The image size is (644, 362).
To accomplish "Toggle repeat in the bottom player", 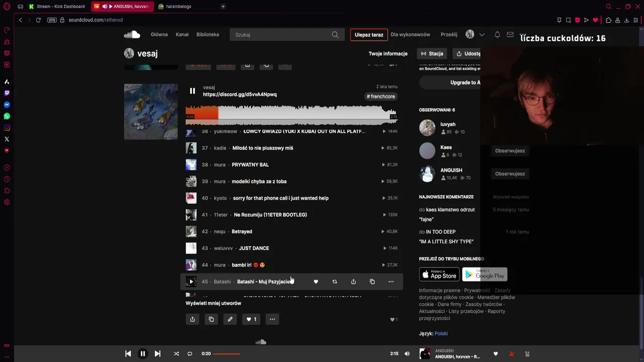I will coord(190,353).
